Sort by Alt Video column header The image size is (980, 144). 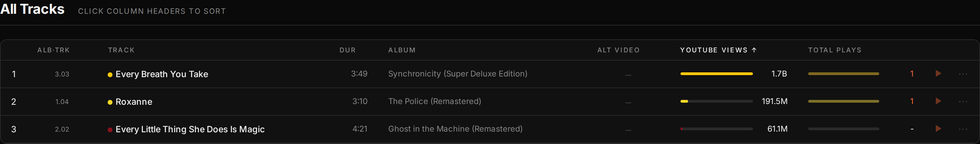pyautogui.click(x=618, y=50)
